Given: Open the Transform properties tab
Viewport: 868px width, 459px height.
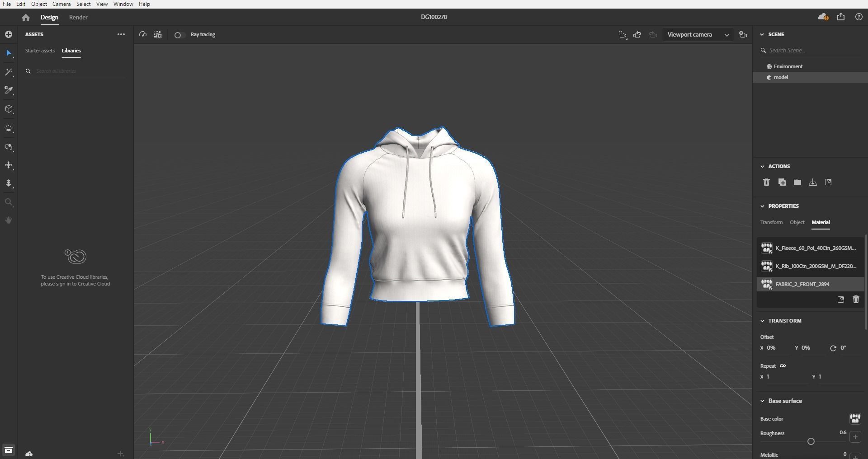Looking at the screenshot, I should tap(771, 222).
